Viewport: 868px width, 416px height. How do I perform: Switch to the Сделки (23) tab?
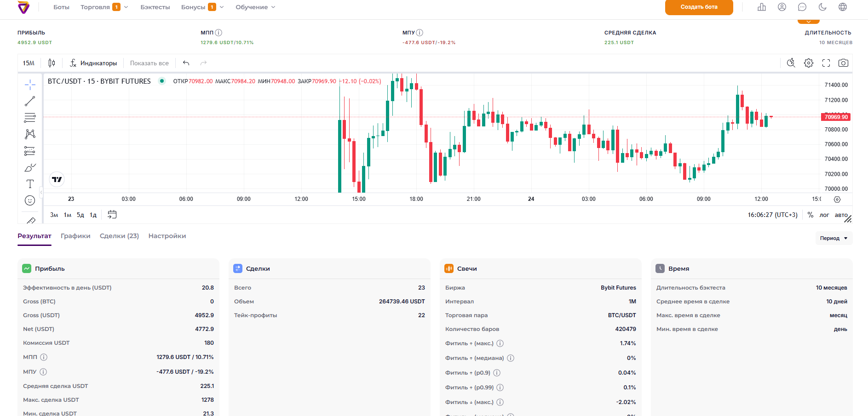119,236
